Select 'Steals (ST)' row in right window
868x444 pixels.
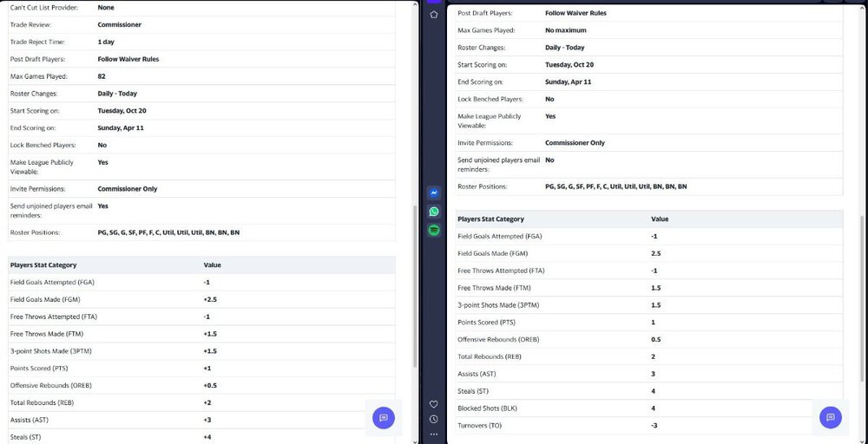(x=649, y=391)
